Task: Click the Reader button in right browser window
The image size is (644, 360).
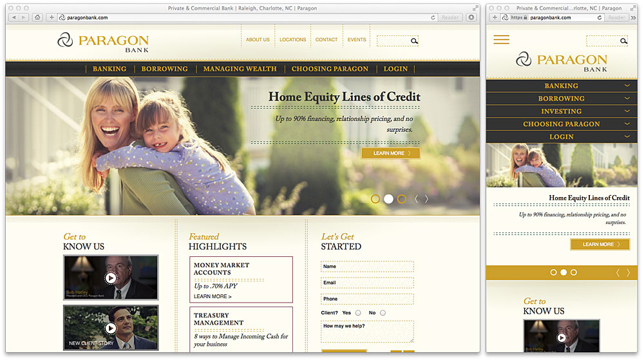Action: point(616,17)
